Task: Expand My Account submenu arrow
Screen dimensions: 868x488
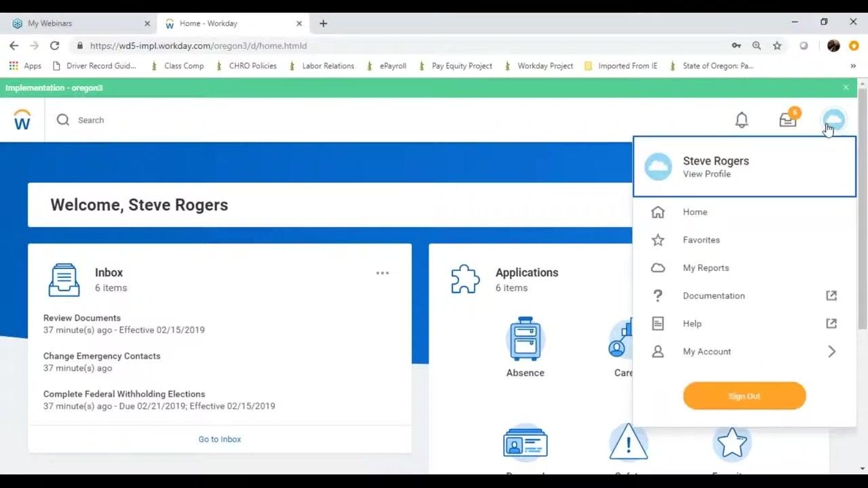Action: 831,352
